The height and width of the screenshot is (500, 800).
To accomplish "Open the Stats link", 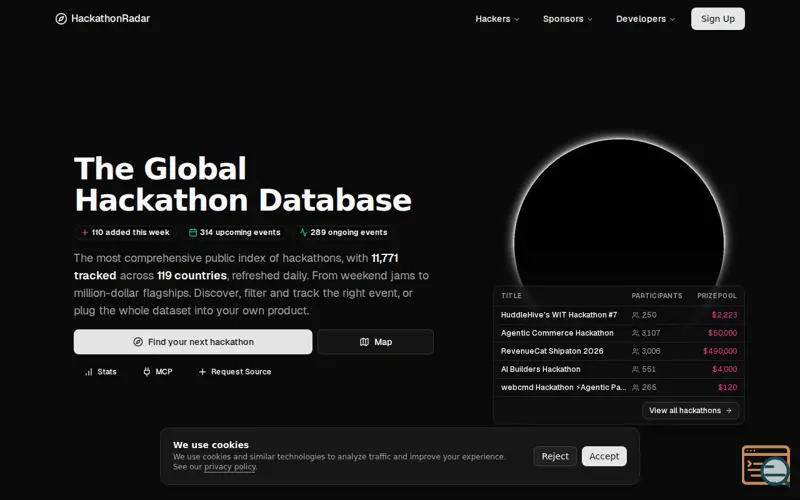I will point(101,372).
